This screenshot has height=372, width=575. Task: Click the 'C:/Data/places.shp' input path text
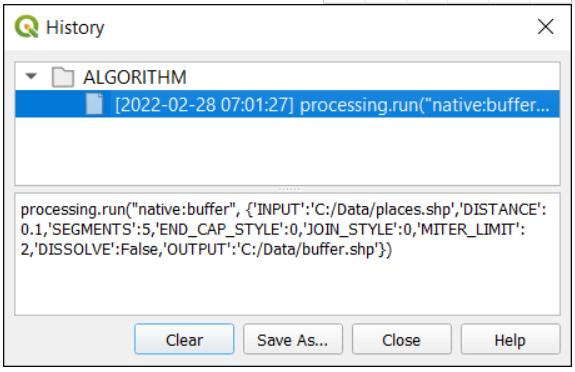[x=383, y=210]
